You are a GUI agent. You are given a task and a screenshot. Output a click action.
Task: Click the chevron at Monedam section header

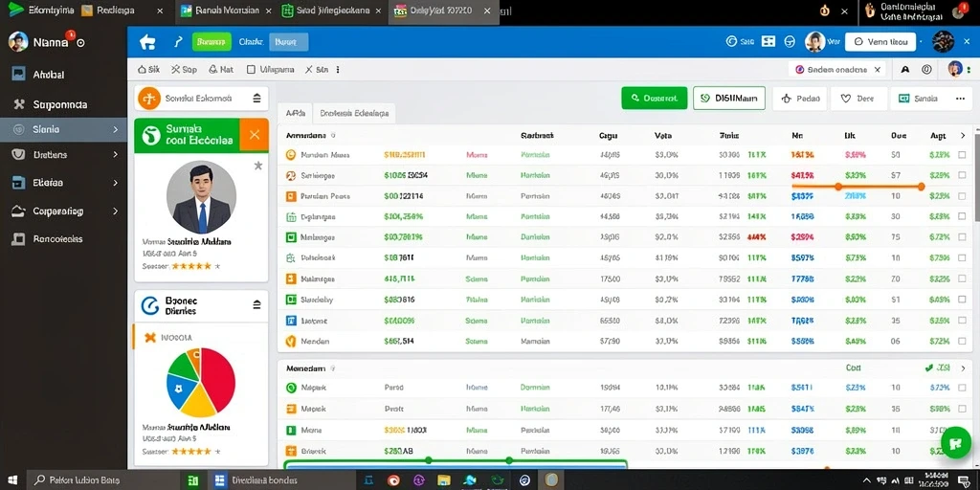pos(963,368)
